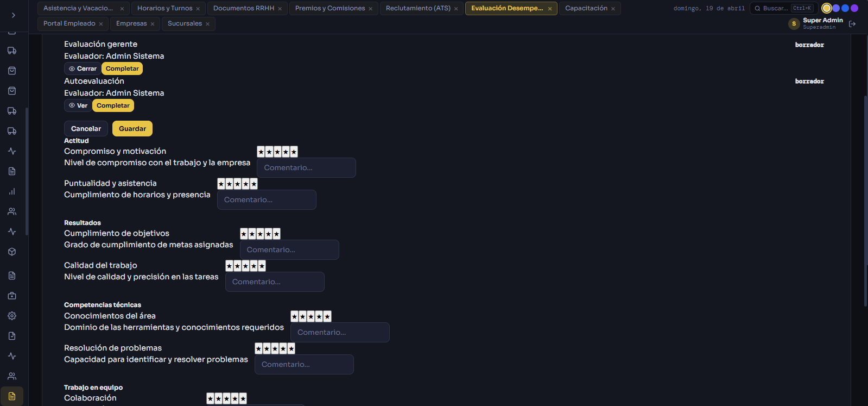
Task: Click the Cancelar button
Action: [x=86, y=129]
